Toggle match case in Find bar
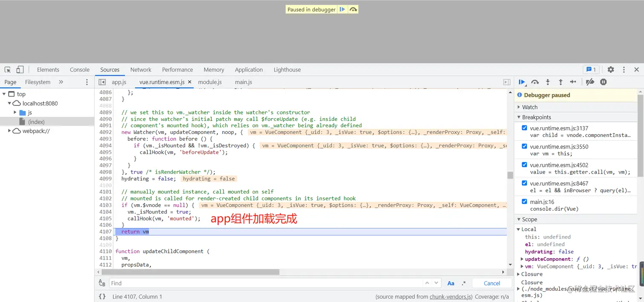 (x=451, y=283)
